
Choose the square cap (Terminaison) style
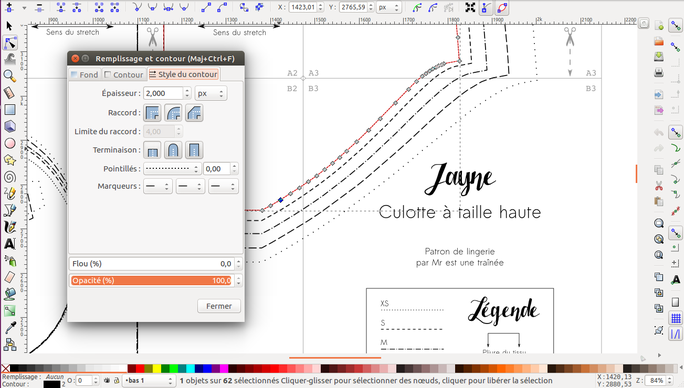pyautogui.click(x=194, y=150)
